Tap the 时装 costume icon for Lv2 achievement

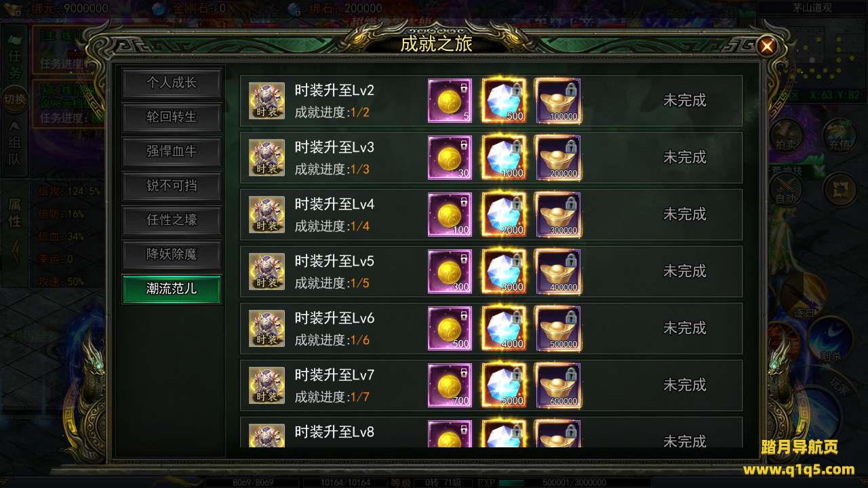tap(267, 100)
